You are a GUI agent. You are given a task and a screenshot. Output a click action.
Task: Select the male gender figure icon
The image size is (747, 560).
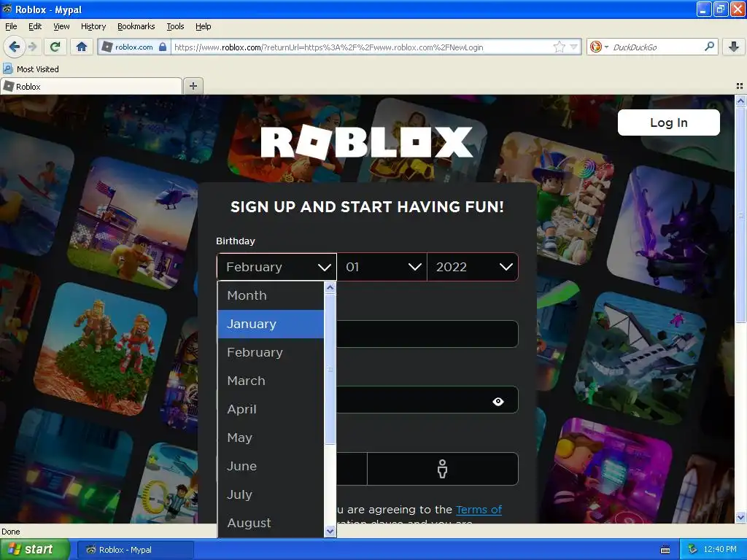443,469
